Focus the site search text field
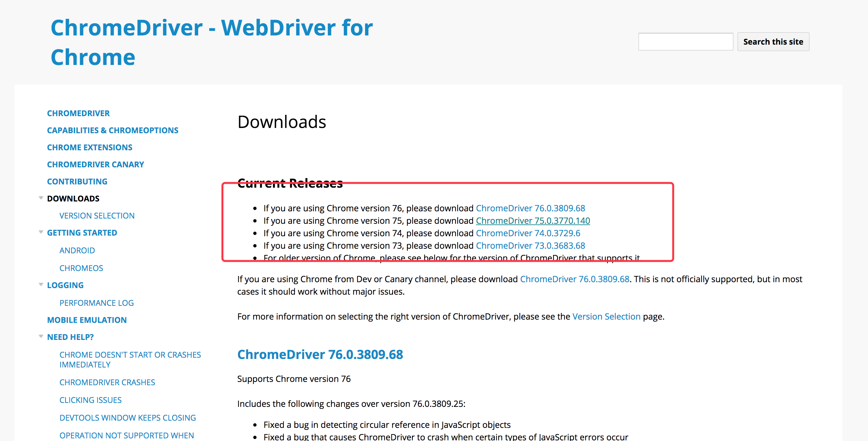The height and width of the screenshot is (441, 868). pos(685,42)
